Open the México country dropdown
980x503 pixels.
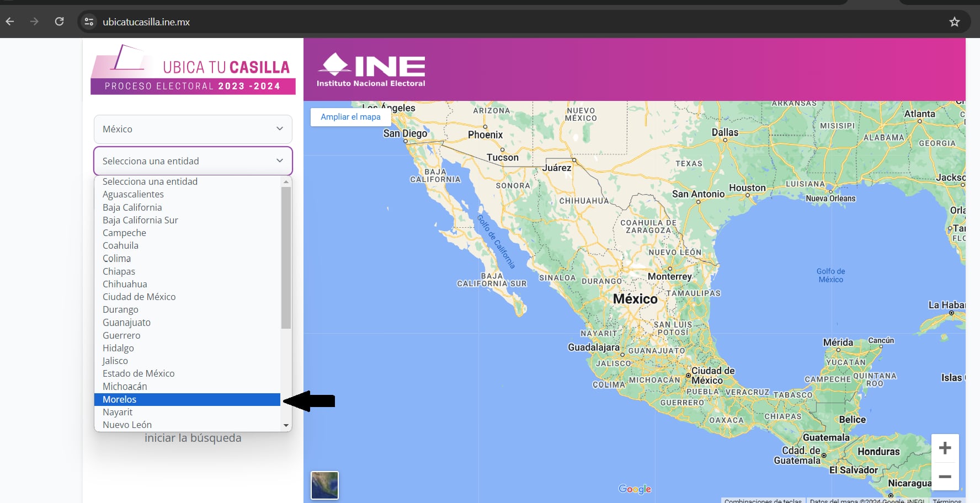point(193,129)
